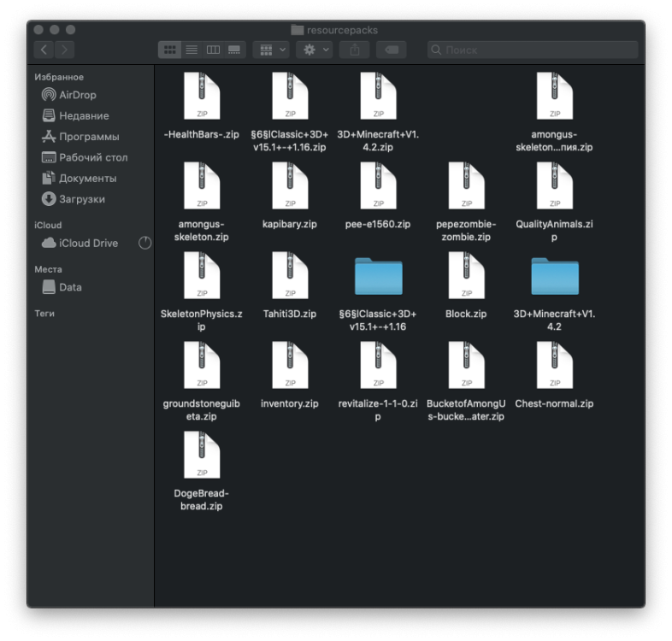
Task: Select the Chest-normal.zip file icon
Action: pos(555,365)
